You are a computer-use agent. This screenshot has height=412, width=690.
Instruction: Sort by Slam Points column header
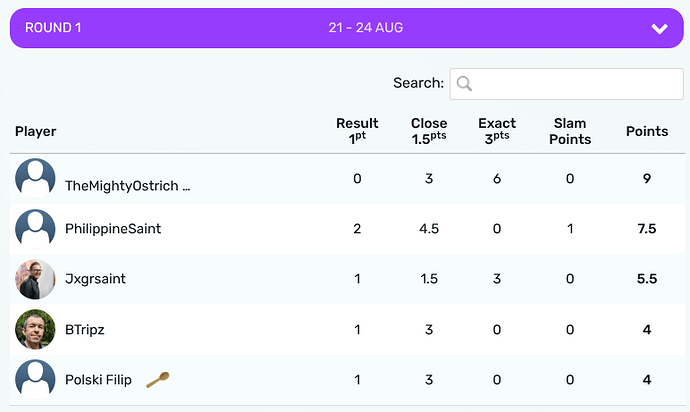[570, 131]
